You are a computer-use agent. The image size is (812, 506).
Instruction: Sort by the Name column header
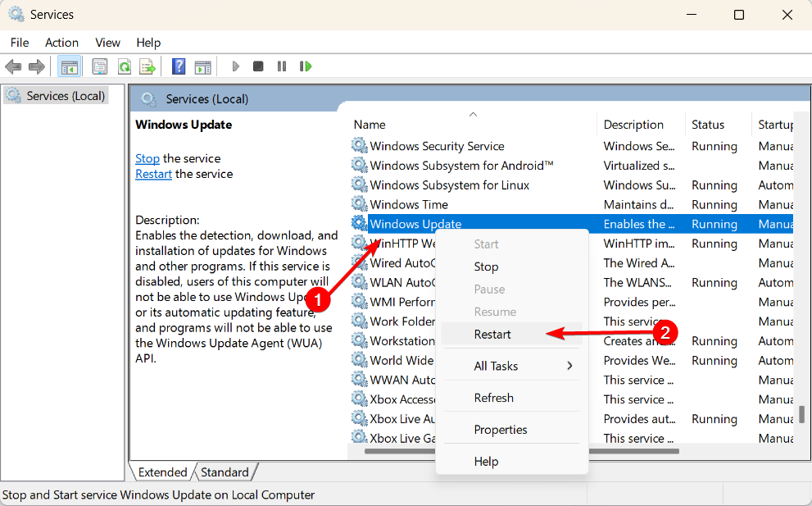click(x=472, y=125)
